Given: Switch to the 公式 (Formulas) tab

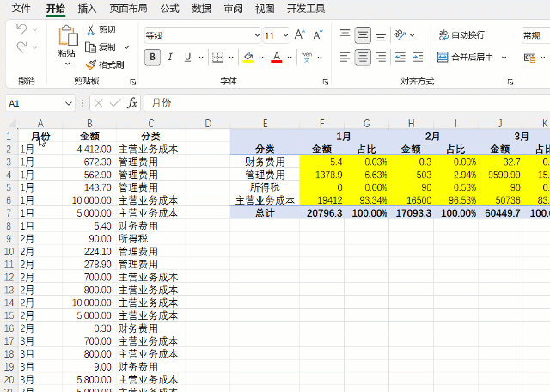Looking at the screenshot, I should point(169,9).
